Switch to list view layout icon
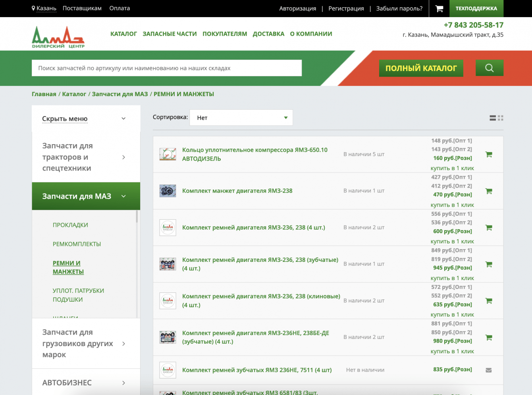 tap(493, 118)
